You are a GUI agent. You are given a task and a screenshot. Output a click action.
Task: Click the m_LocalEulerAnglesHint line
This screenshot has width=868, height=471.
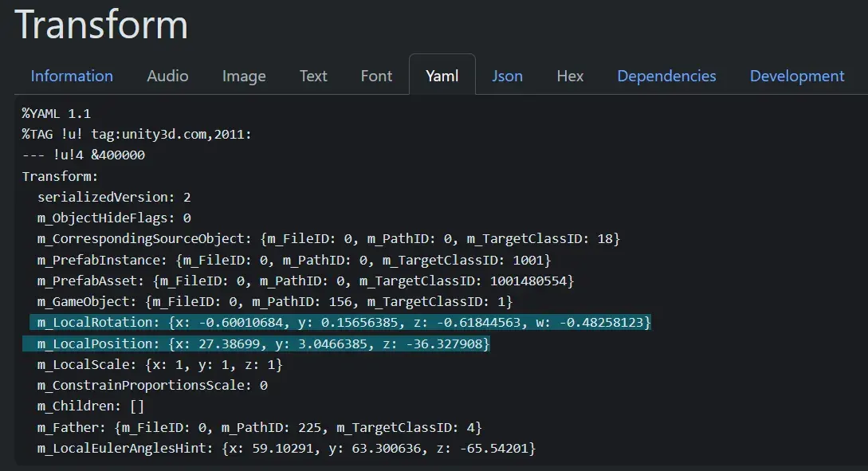point(286,449)
